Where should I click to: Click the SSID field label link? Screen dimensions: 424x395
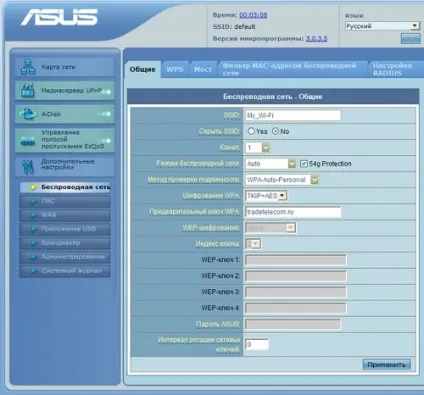[x=231, y=115]
